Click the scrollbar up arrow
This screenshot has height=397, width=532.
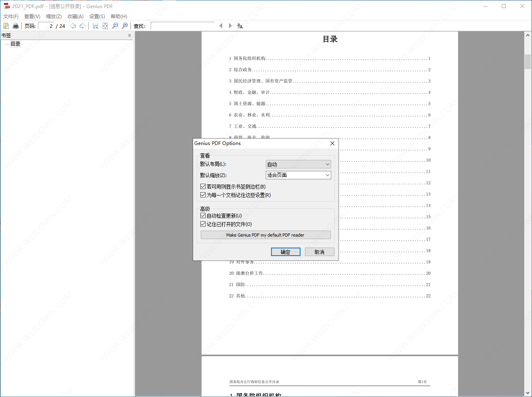(x=528, y=35)
